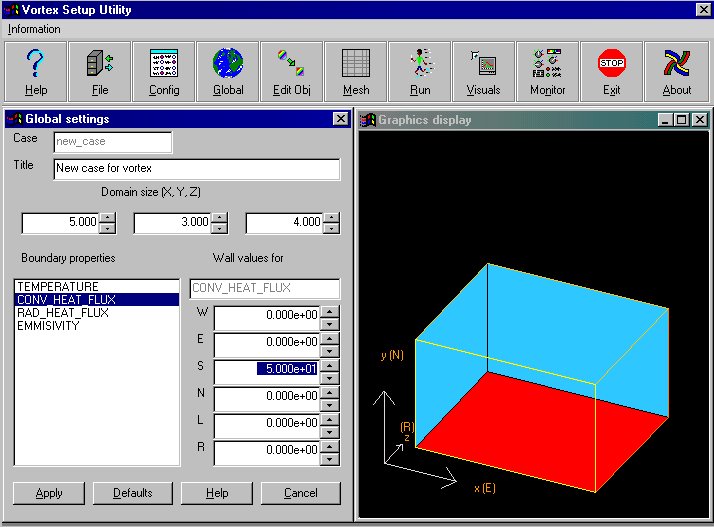Increase the E wall value
The width and height of the screenshot is (714, 527).
pyautogui.click(x=330, y=339)
